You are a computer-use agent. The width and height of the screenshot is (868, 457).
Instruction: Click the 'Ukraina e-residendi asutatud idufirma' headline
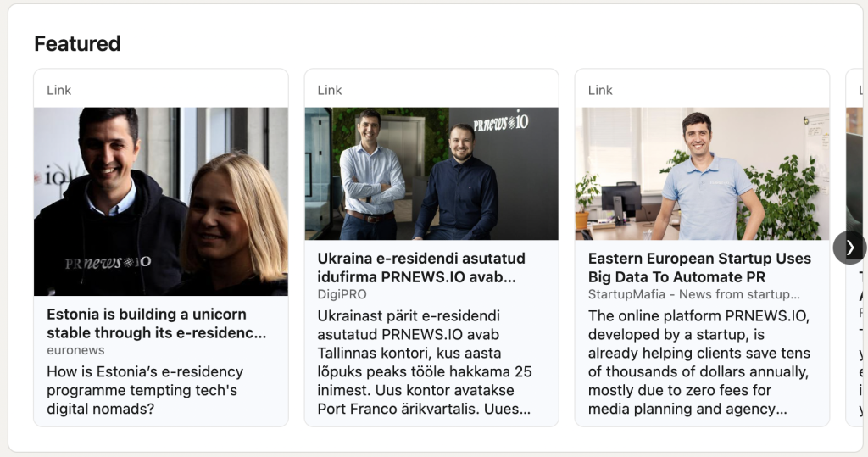coord(421,268)
